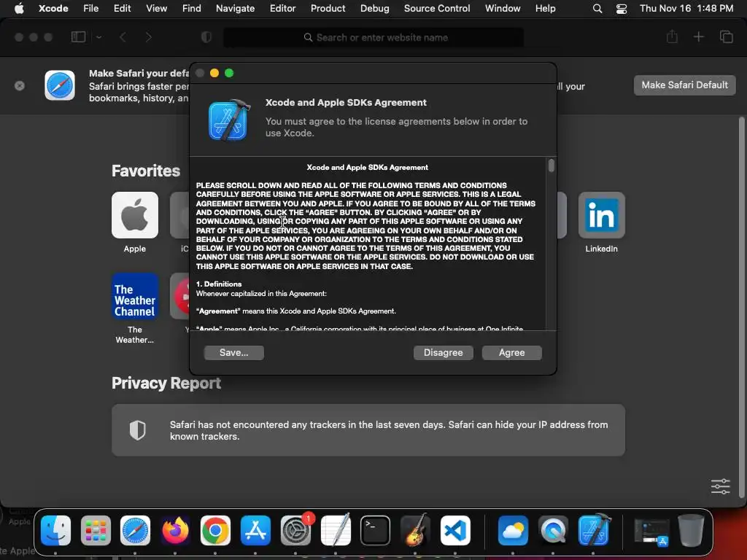This screenshot has height=560, width=747.
Task: Click Safari back arrow
Action: pos(123,37)
